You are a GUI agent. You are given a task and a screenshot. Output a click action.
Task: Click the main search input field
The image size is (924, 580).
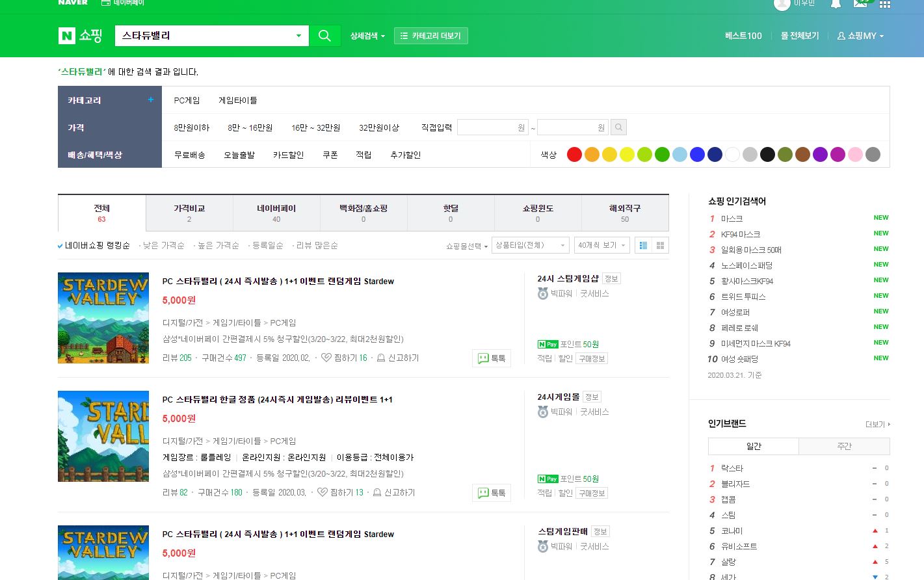pyautogui.click(x=204, y=36)
